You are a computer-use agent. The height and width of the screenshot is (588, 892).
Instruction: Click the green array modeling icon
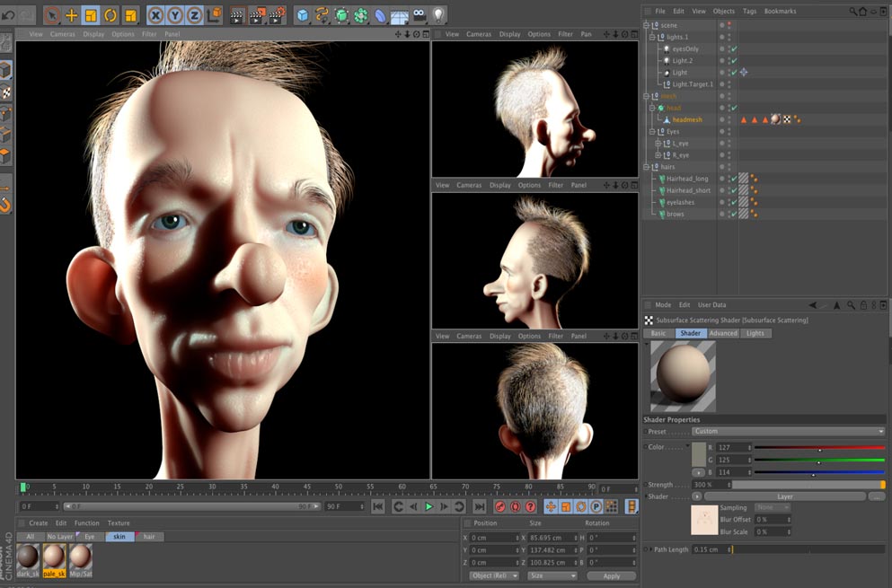click(x=361, y=15)
